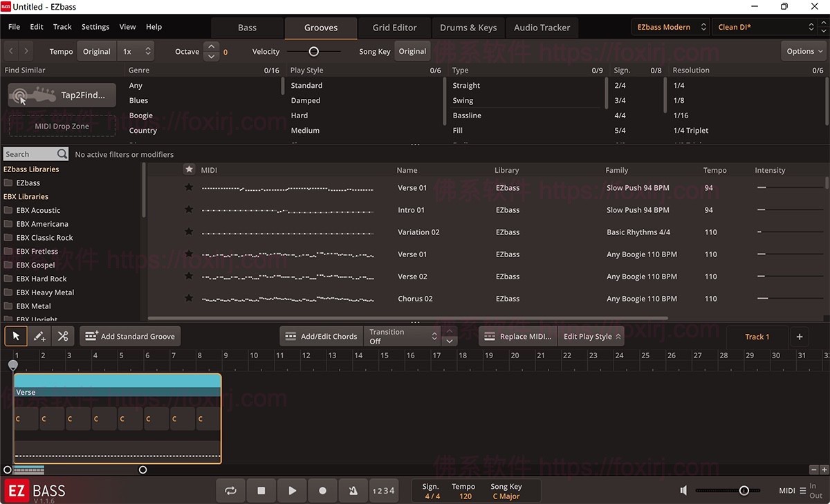This screenshot has width=830, height=504.
Task: Click the metronome icon in the transport bar
Action: coord(353,490)
